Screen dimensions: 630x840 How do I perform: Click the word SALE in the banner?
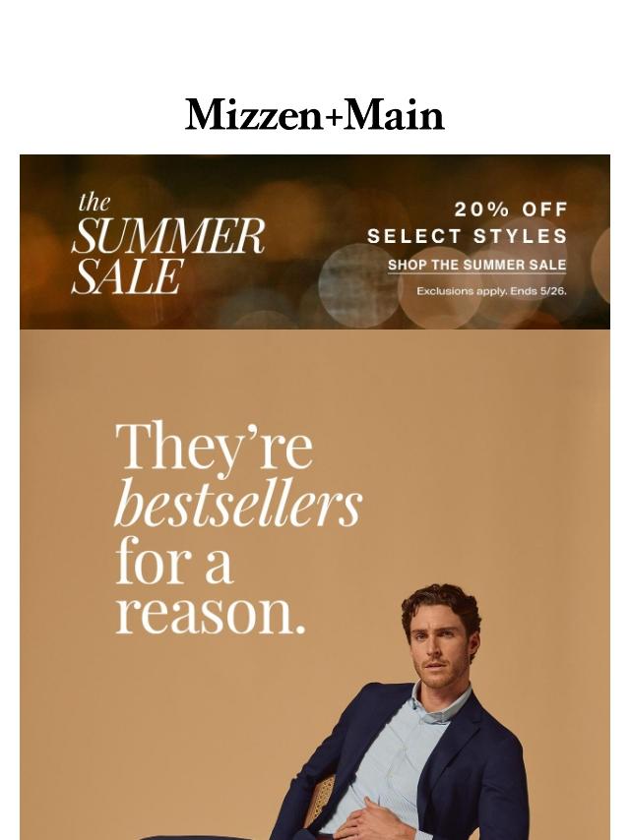pyautogui.click(x=128, y=276)
